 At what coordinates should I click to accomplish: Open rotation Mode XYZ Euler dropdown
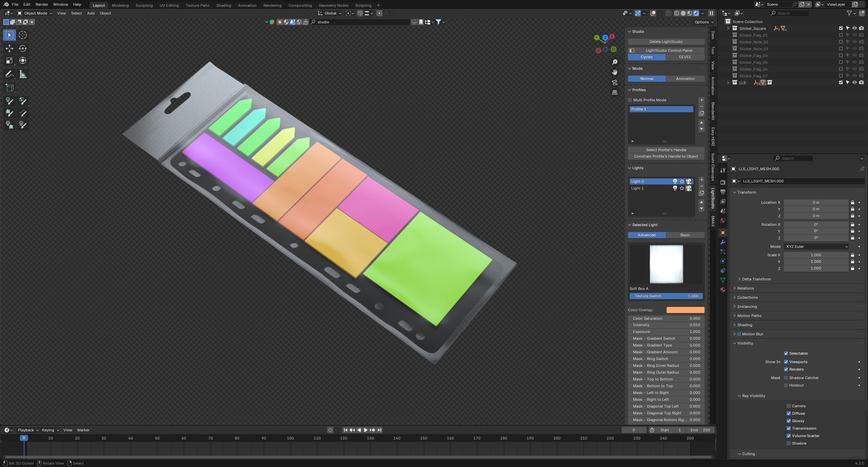point(816,247)
